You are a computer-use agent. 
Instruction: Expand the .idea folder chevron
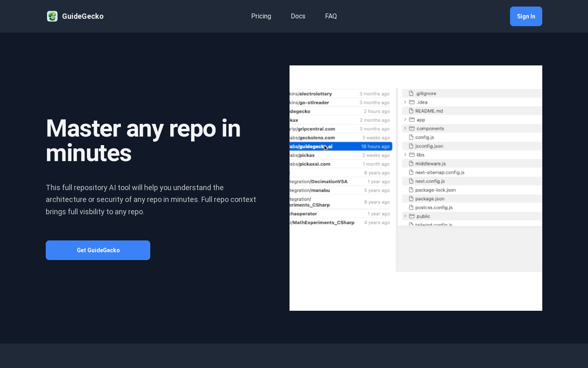(x=405, y=102)
